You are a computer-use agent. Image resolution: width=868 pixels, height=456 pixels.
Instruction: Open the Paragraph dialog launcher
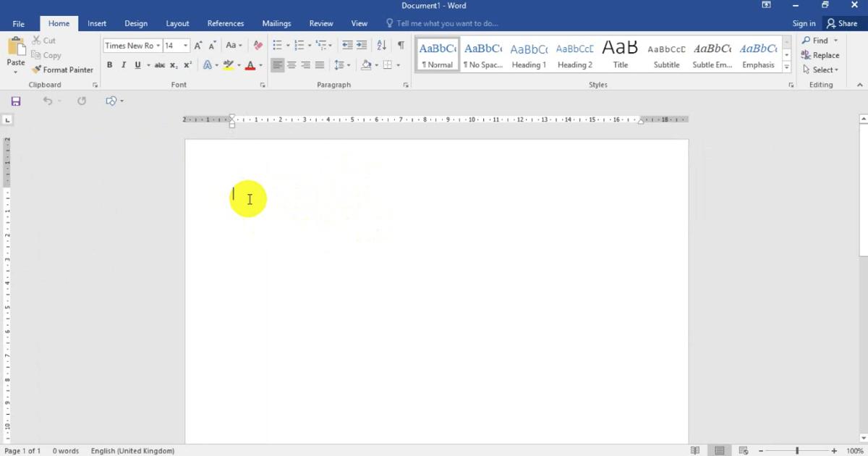tap(407, 85)
